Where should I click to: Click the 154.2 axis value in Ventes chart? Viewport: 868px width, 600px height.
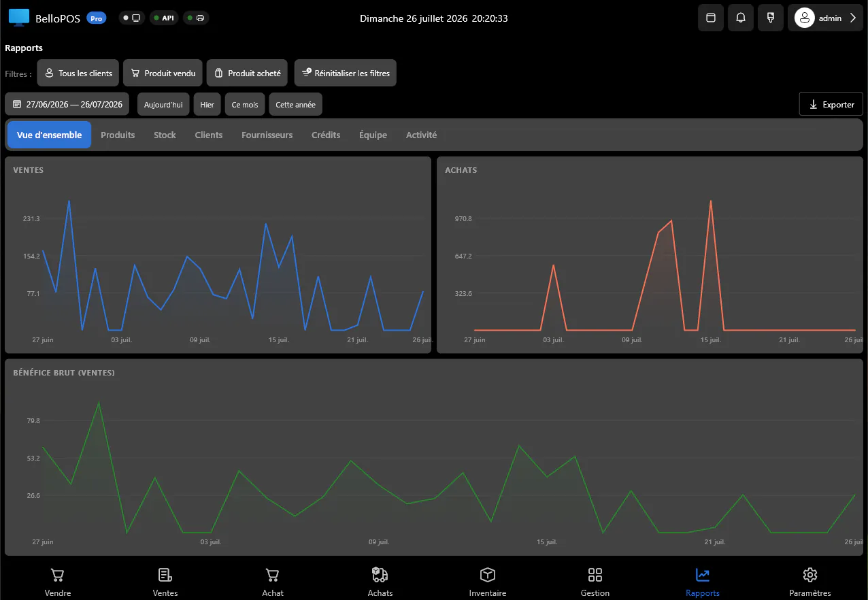point(31,256)
